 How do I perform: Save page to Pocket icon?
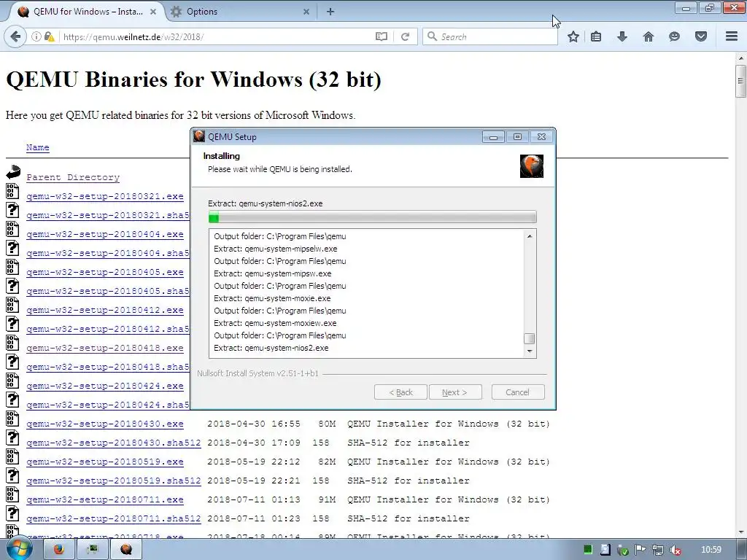pyautogui.click(x=701, y=36)
